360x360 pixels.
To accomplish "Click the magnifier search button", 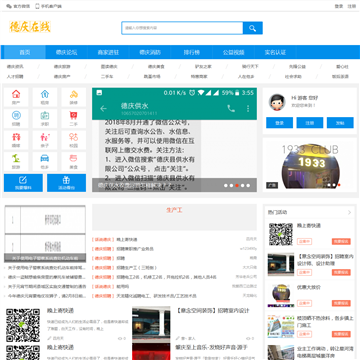I will (x=252, y=28).
